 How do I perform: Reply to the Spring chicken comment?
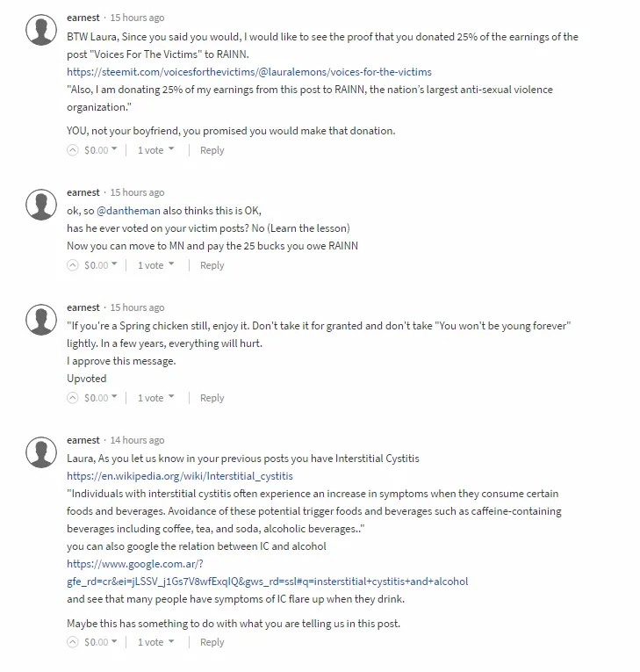212,398
